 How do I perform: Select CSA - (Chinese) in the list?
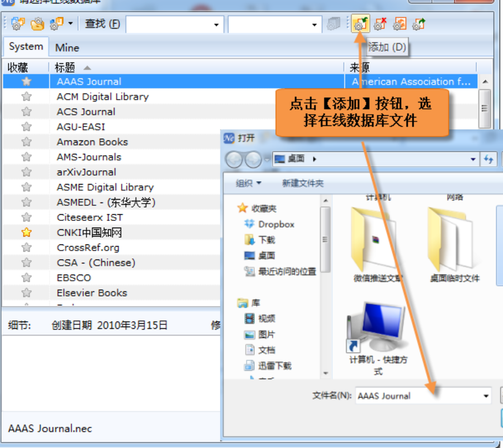[96, 262]
